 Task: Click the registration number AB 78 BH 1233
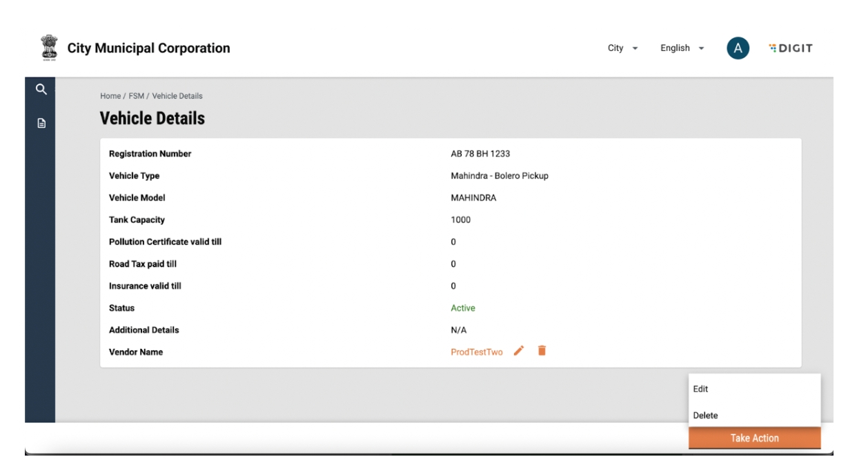pyautogui.click(x=480, y=154)
